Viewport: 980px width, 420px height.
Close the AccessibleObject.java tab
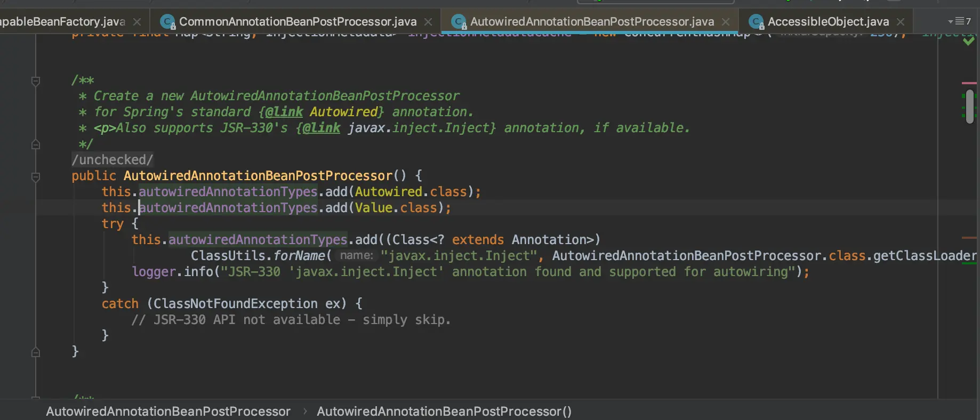[x=901, y=22]
